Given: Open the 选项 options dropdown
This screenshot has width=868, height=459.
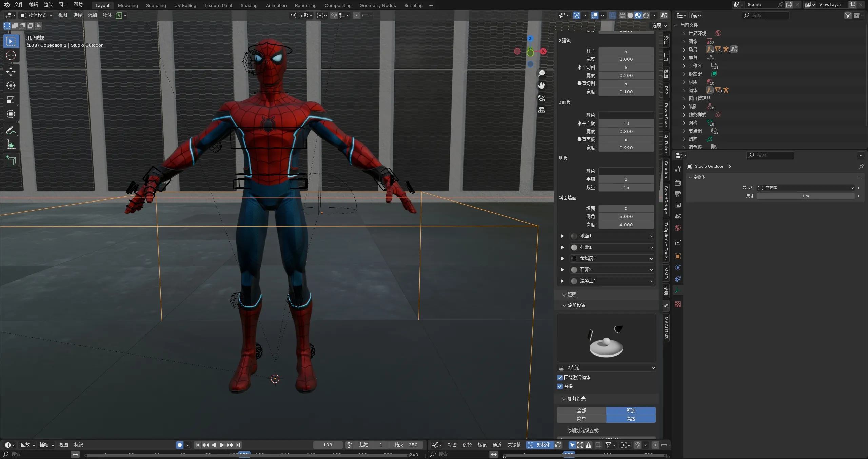Looking at the screenshot, I should pyautogui.click(x=659, y=25).
